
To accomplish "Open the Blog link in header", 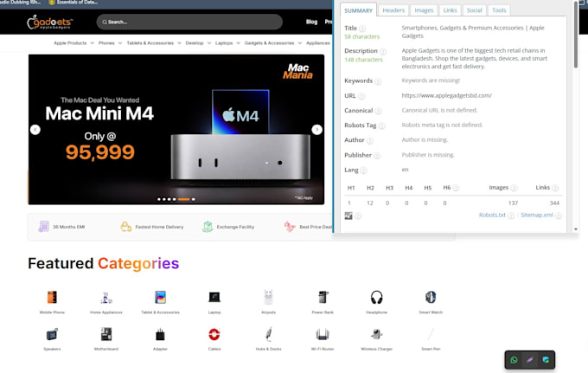I will point(311,22).
